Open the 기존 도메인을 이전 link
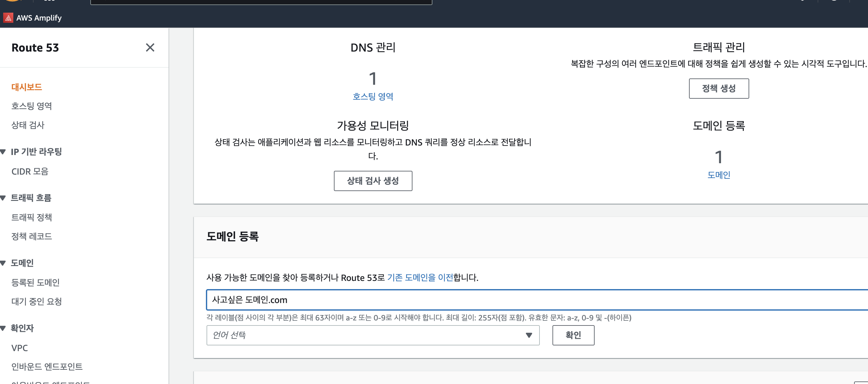Screen dimensions: 868x384 tap(420, 278)
